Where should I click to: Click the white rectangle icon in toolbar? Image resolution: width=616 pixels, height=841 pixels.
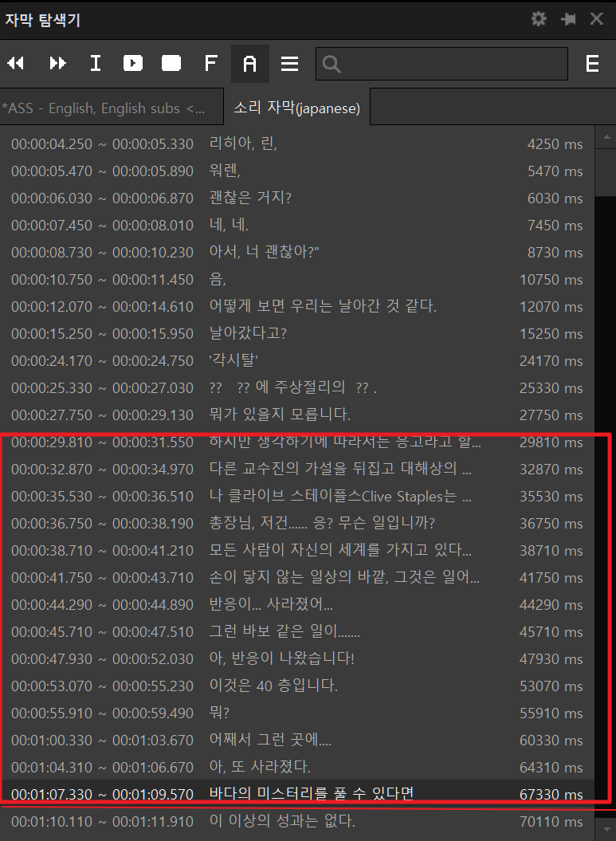coord(171,63)
